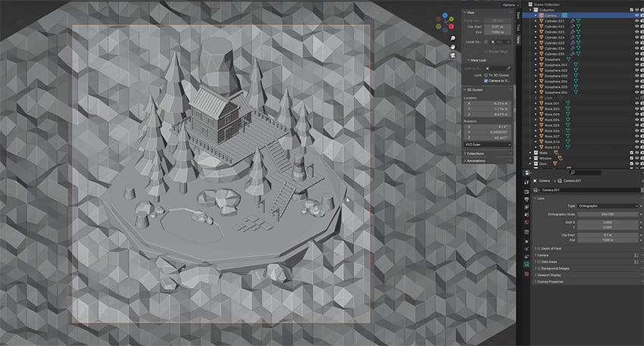Open the Scene properties tab icon

[x=527, y=215]
